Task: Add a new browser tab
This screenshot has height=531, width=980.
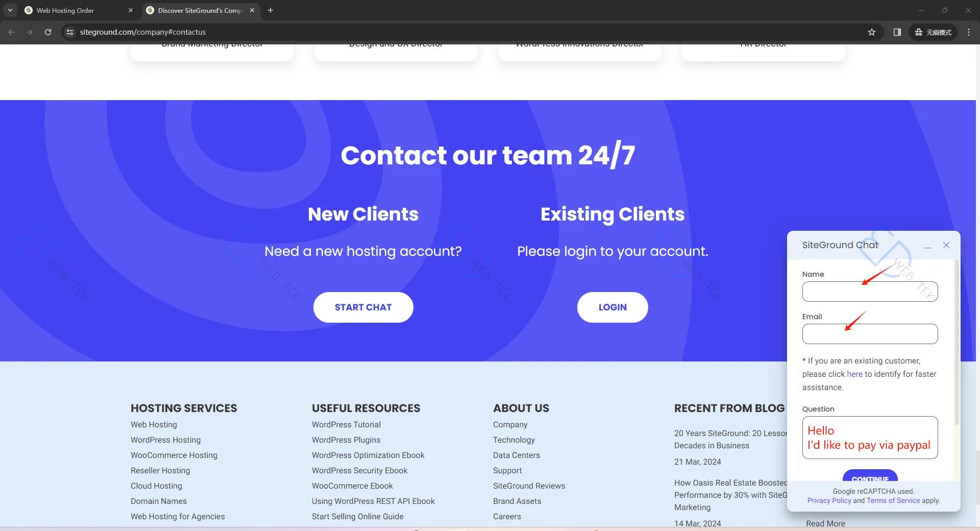Action: pos(271,10)
